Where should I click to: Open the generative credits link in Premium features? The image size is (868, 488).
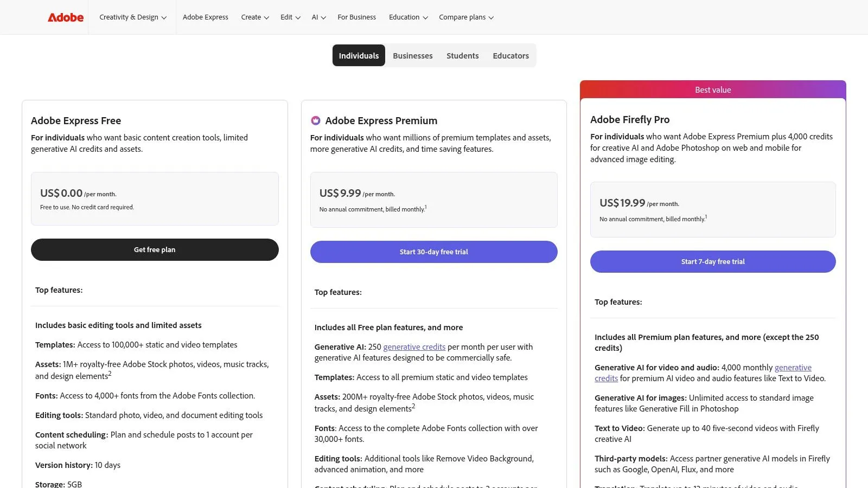tap(414, 346)
